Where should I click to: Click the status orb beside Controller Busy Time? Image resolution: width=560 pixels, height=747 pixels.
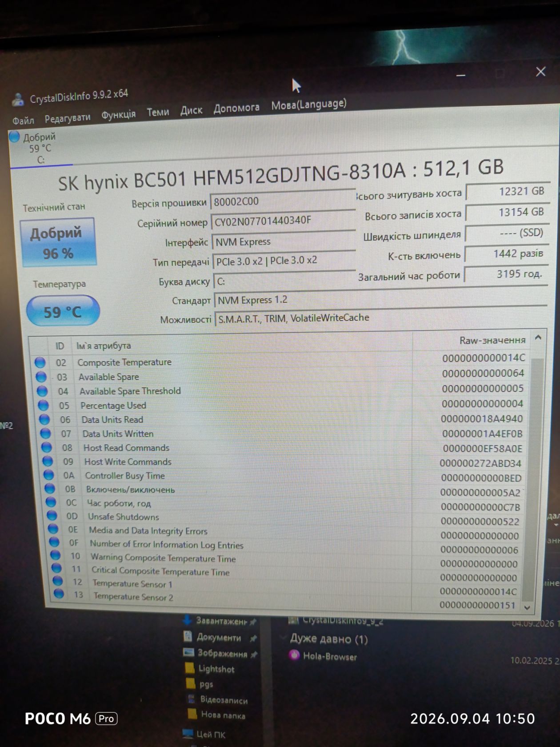pyautogui.click(x=48, y=475)
